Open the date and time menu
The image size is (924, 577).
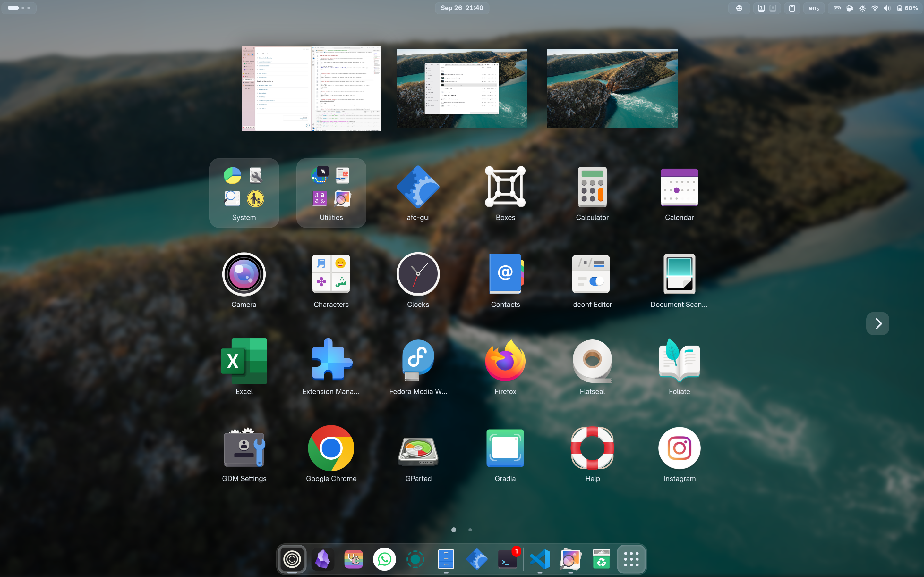(462, 8)
